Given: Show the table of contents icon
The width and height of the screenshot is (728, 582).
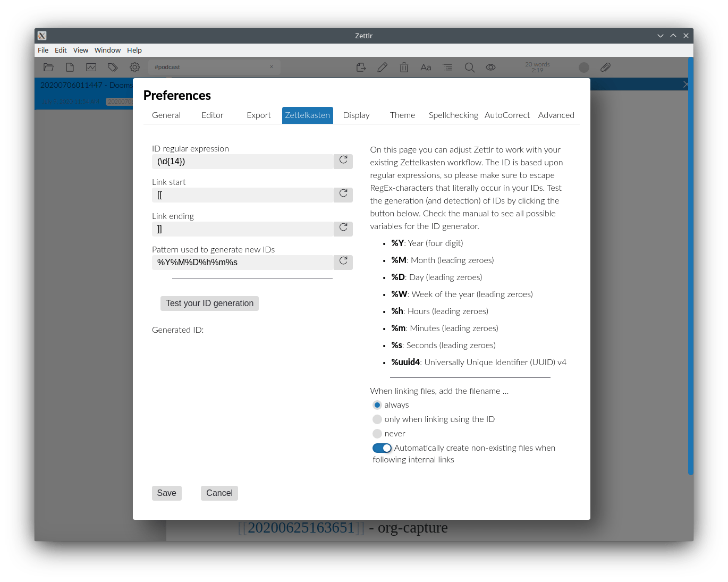Looking at the screenshot, I should pos(448,68).
